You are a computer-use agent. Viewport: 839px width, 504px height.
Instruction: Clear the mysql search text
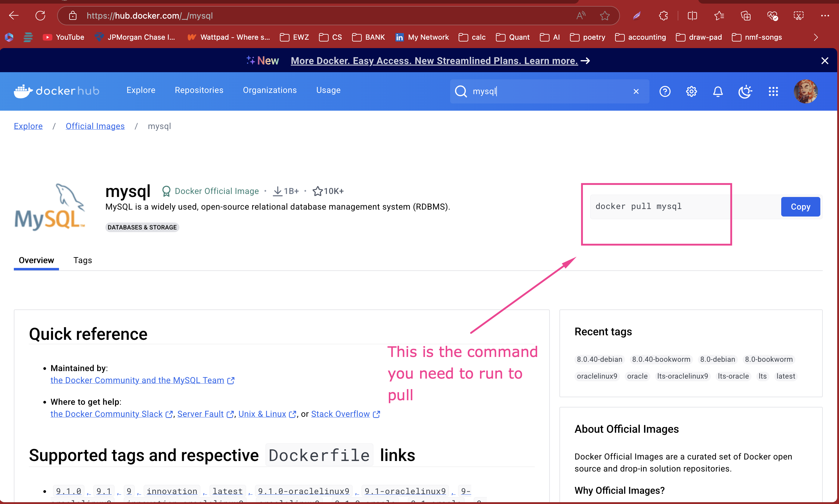click(636, 91)
